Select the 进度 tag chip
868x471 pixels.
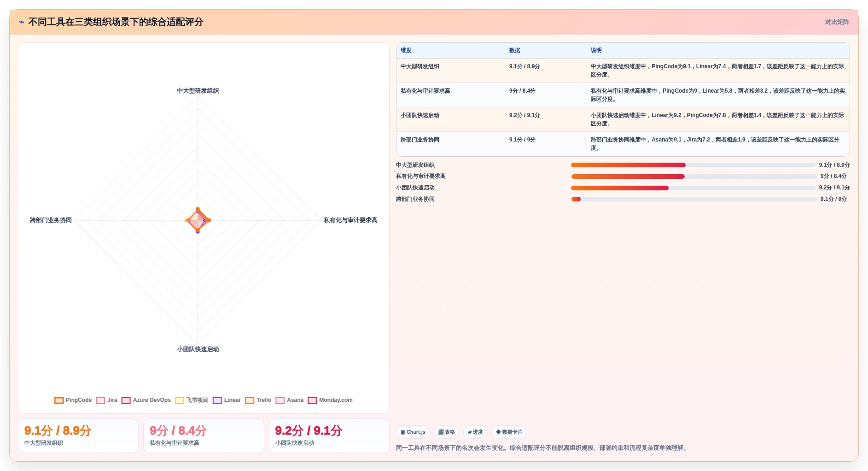click(475, 432)
